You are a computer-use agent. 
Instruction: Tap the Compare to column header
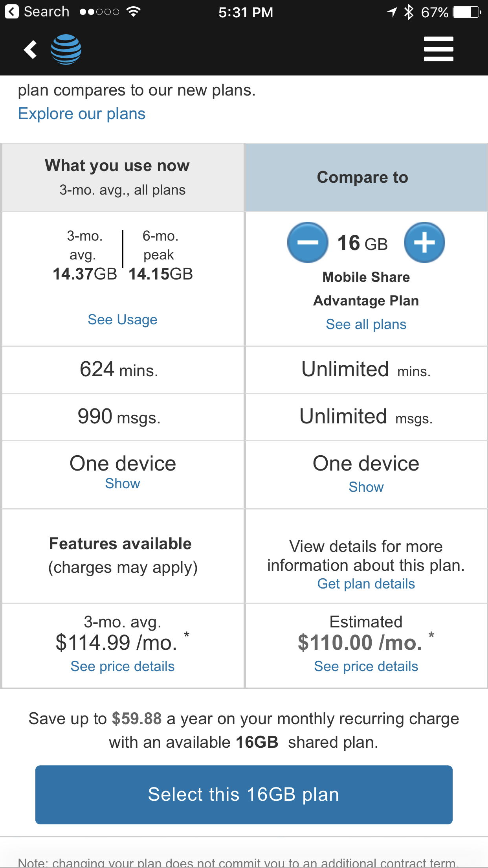click(366, 177)
